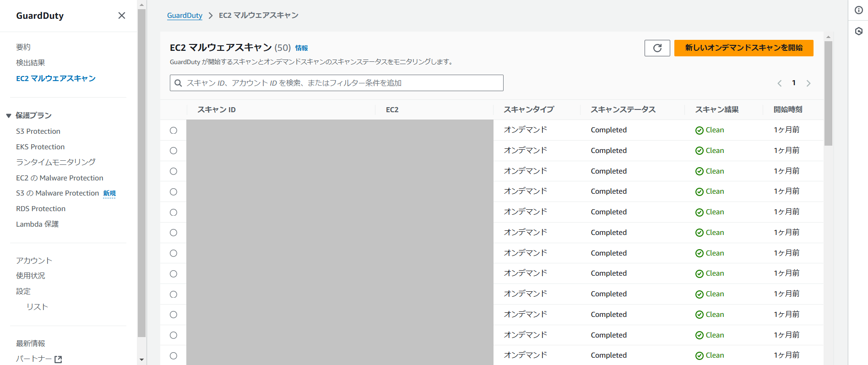This screenshot has width=868, height=365.
Task: Open リスト under 設定
Action: (x=37, y=307)
